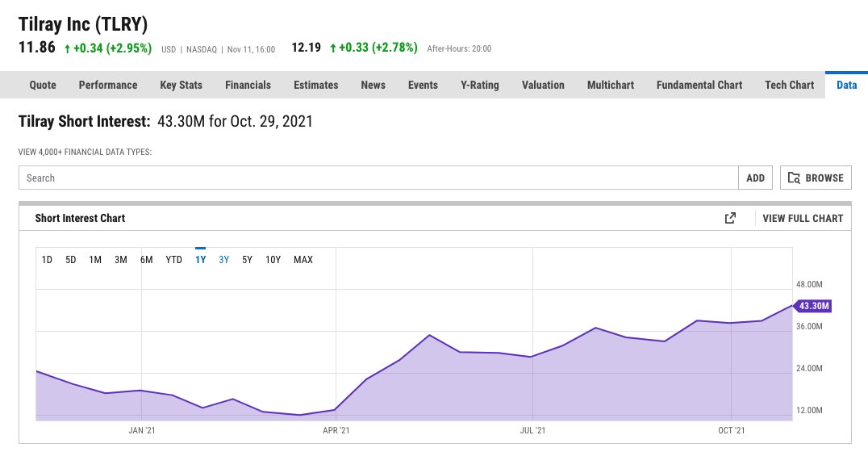Click the 12.00M axis value
The image size is (868, 456).
pos(809,411)
